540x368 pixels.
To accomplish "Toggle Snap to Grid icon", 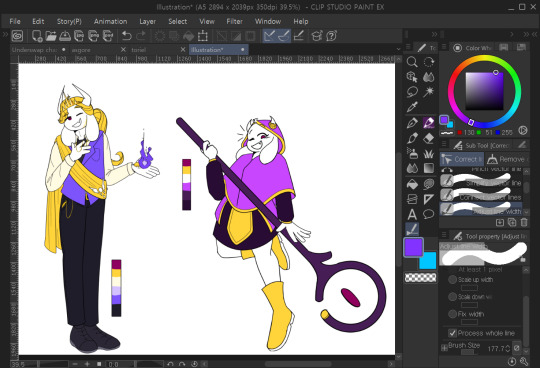I will pos(299,36).
